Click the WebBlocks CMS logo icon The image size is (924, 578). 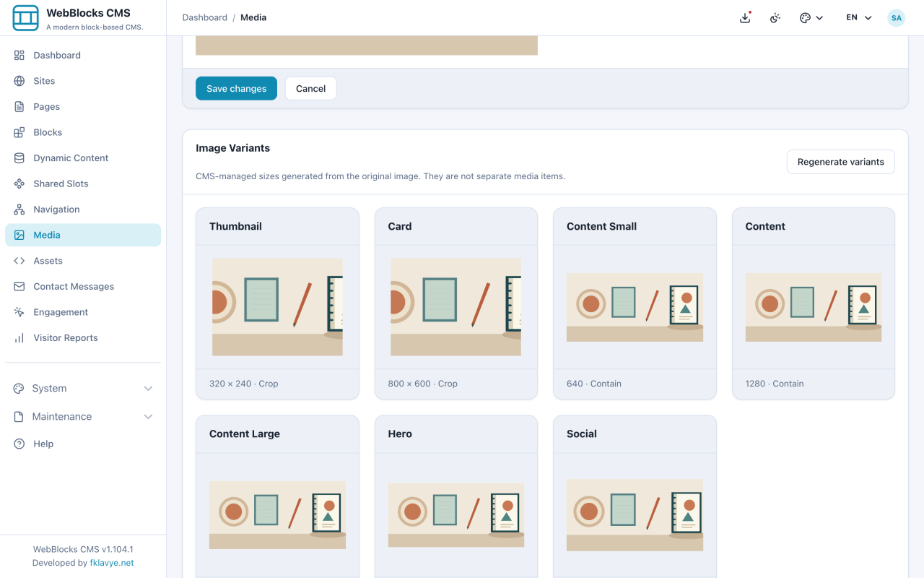26,18
